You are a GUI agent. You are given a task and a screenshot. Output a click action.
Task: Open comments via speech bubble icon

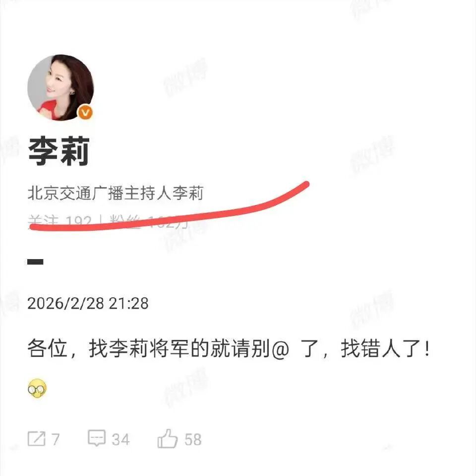pyautogui.click(x=97, y=438)
